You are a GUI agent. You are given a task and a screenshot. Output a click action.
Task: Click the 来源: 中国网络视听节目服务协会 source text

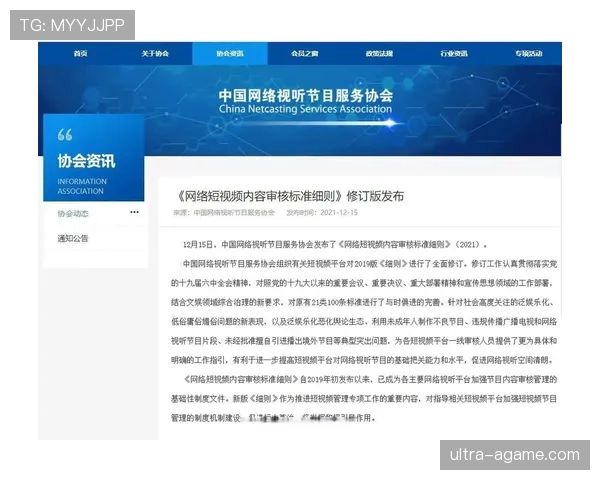pos(224,213)
